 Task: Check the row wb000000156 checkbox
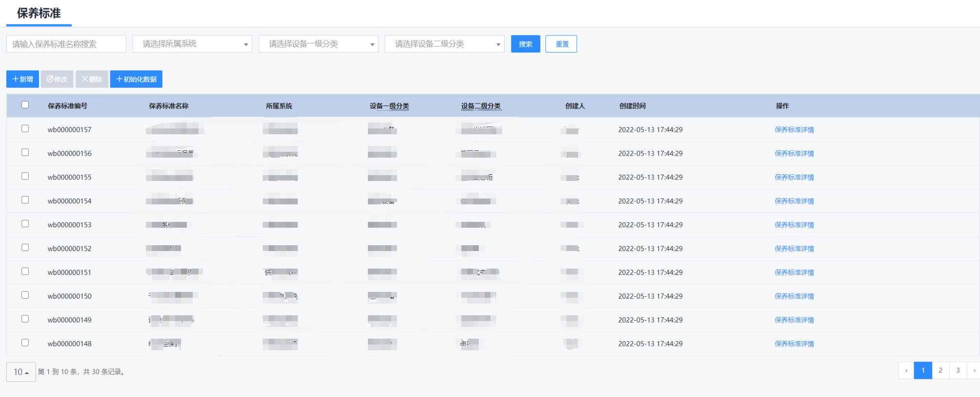(25, 152)
